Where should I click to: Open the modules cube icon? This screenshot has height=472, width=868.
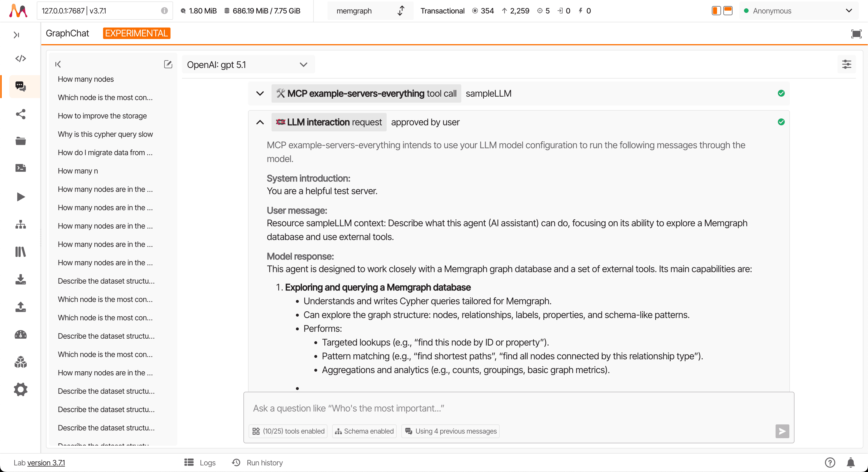[x=21, y=362]
